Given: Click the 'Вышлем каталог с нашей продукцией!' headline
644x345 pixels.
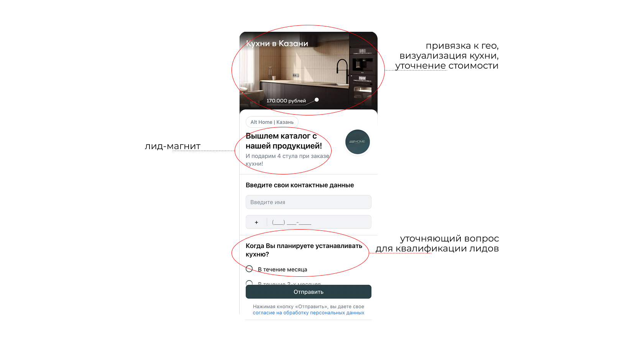Looking at the screenshot, I should tap(284, 141).
